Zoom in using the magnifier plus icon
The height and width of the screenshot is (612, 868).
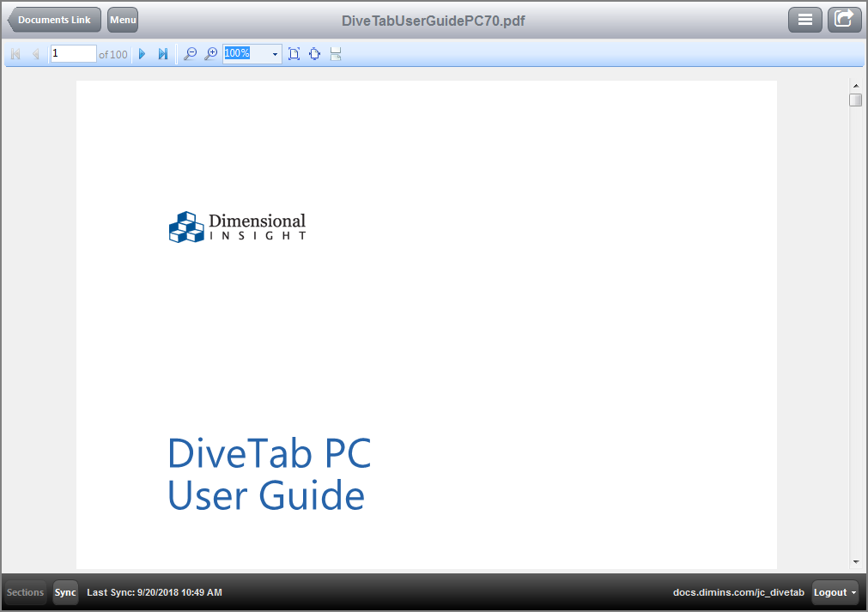[210, 53]
